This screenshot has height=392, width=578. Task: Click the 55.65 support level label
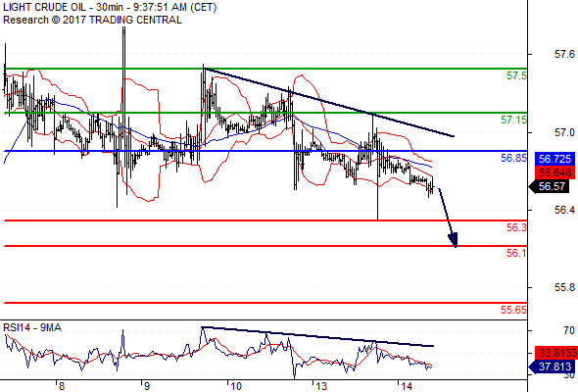click(x=513, y=310)
